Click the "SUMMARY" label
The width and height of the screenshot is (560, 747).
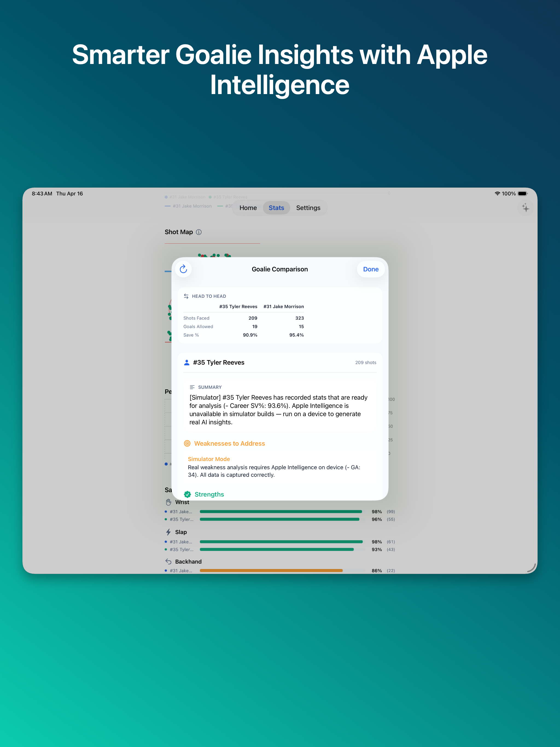(210, 387)
